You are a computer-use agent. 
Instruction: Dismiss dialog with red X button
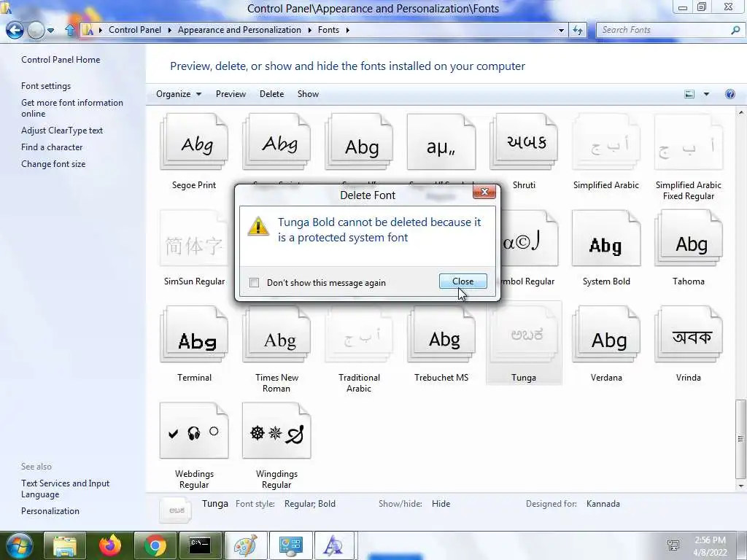pos(484,192)
